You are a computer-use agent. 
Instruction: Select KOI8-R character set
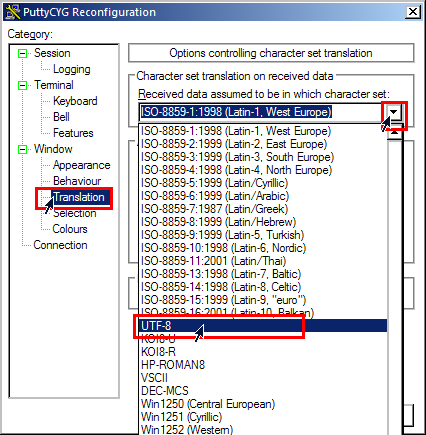(263, 352)
